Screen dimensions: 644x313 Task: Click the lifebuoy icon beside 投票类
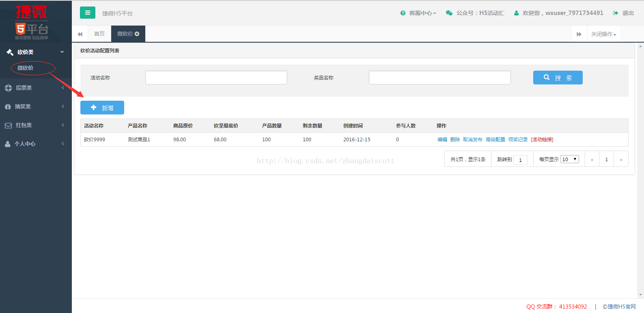tap(8, 88)
